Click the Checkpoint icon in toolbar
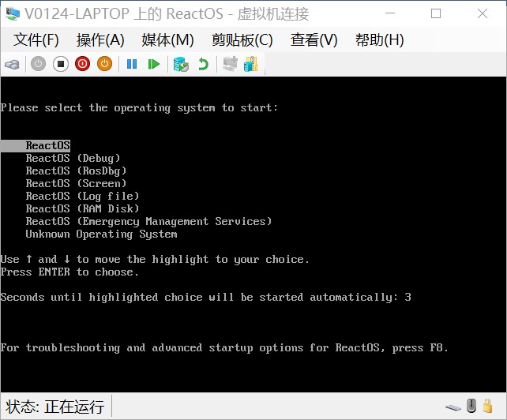This screenshot has height=420, width=507. pyautogui.click(x=181, y=64)
